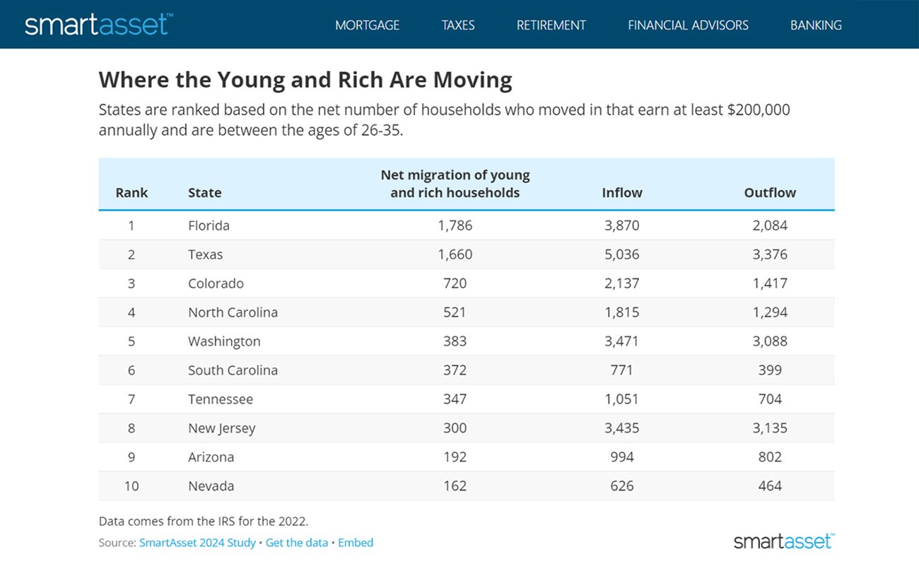
Task: Click the chart title heading
Action: click(x=305, y=80)
